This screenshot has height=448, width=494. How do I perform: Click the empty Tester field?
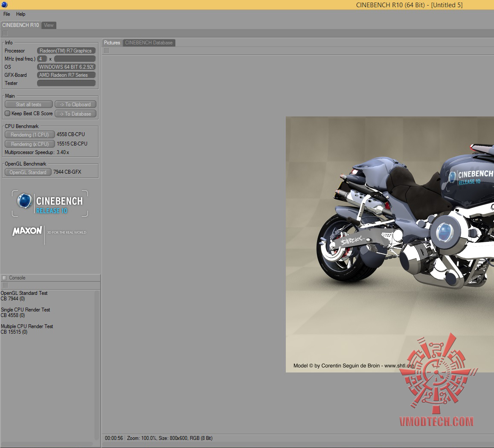[x=66, y=83]
